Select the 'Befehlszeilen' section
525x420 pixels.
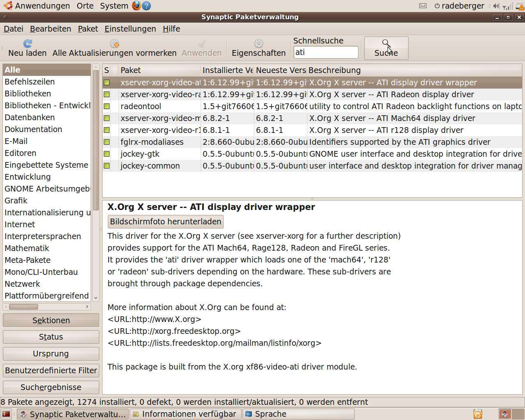click(47, 82)
